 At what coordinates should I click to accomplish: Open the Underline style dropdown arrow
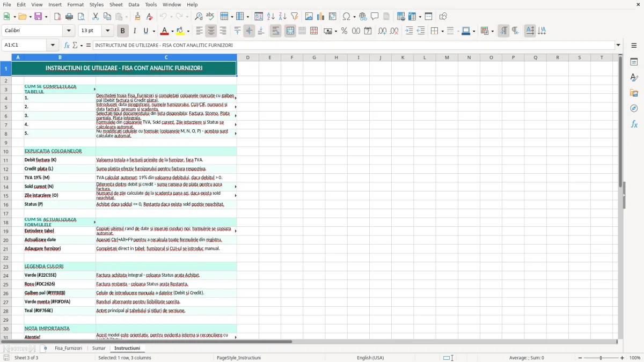[x=153, y=31]
